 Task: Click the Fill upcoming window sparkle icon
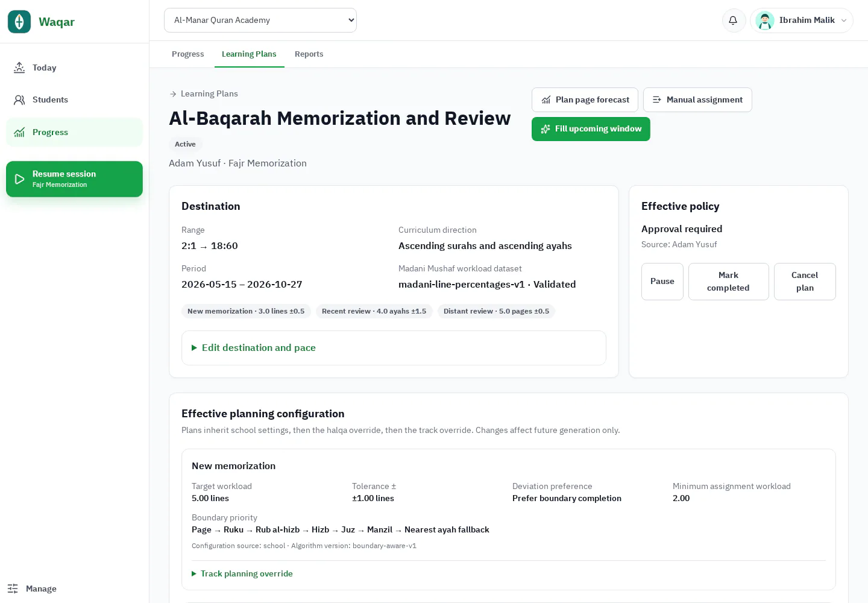546,129
